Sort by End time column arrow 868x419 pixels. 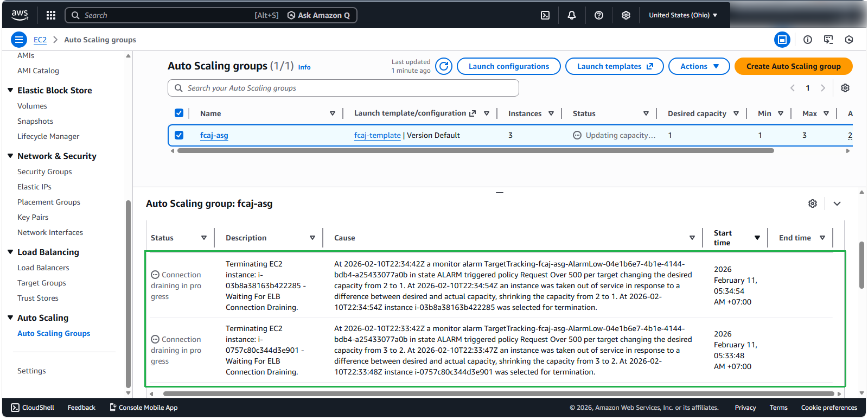click(x=822, y=238)
